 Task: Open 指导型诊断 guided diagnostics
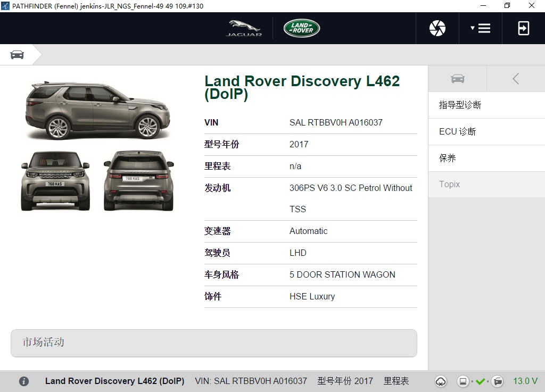(x=486, y=105)
